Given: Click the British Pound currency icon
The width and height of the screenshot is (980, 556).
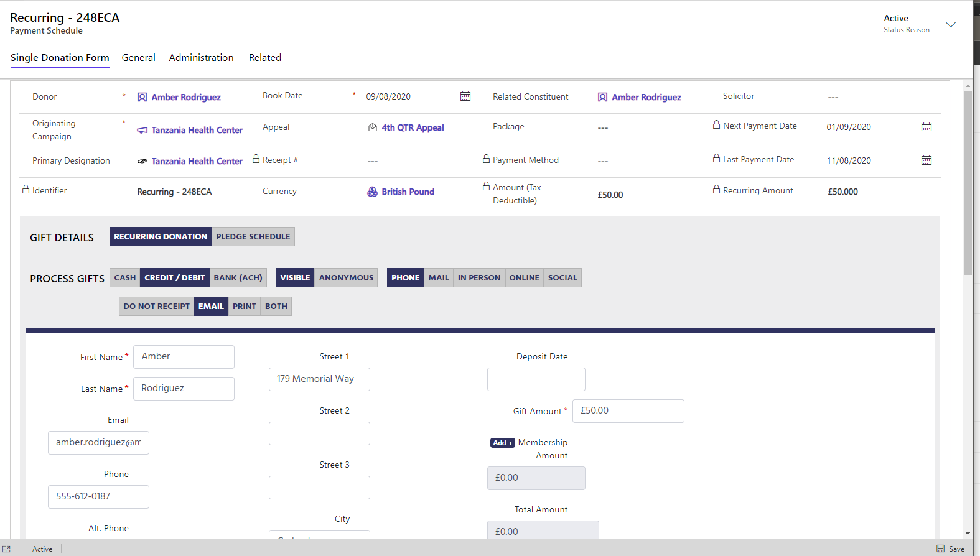Looking at the screenshot, I should click(x=372, y=192).
